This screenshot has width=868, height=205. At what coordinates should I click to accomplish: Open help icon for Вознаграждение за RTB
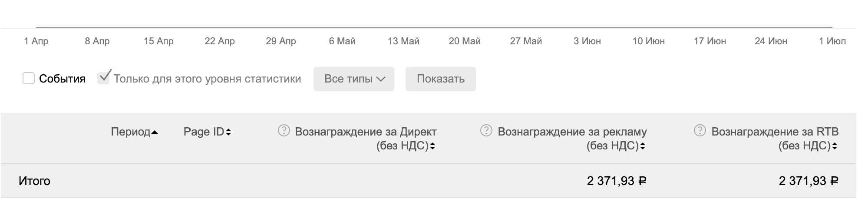(700, 130)
